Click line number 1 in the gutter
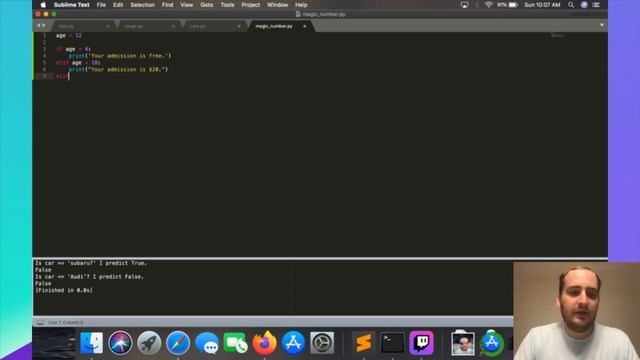Screen dimensions: 640x360 pyautogui.click(x=44, y=36)
